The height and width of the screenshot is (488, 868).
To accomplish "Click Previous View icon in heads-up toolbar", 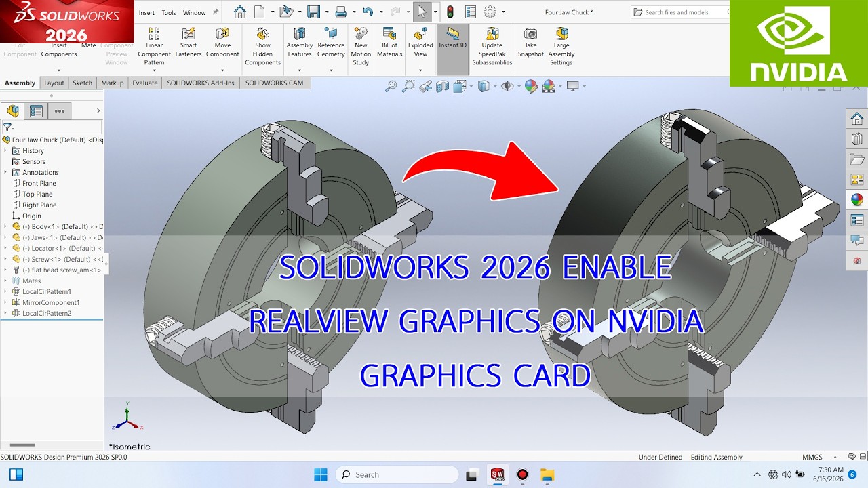I will point(425,86).
